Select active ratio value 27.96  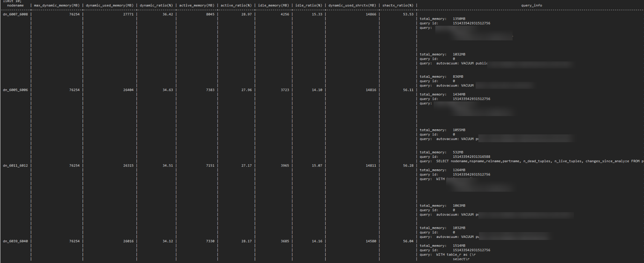pos(247,90)
